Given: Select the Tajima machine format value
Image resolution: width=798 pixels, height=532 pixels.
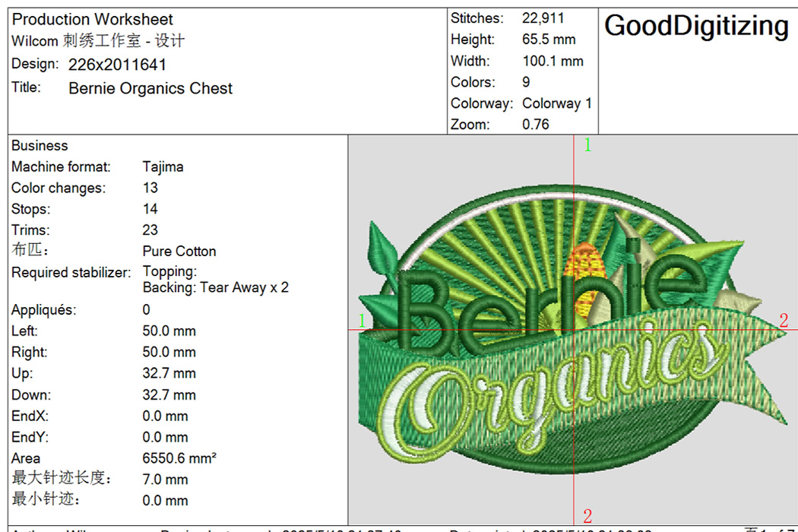Looking at the screenshot, I should [x=163, y=167].
